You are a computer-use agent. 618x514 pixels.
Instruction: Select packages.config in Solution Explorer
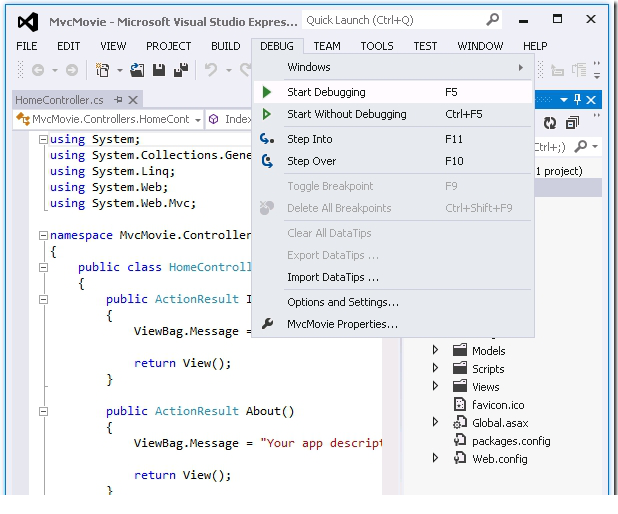pyautogui.click(x=511, y=441)
